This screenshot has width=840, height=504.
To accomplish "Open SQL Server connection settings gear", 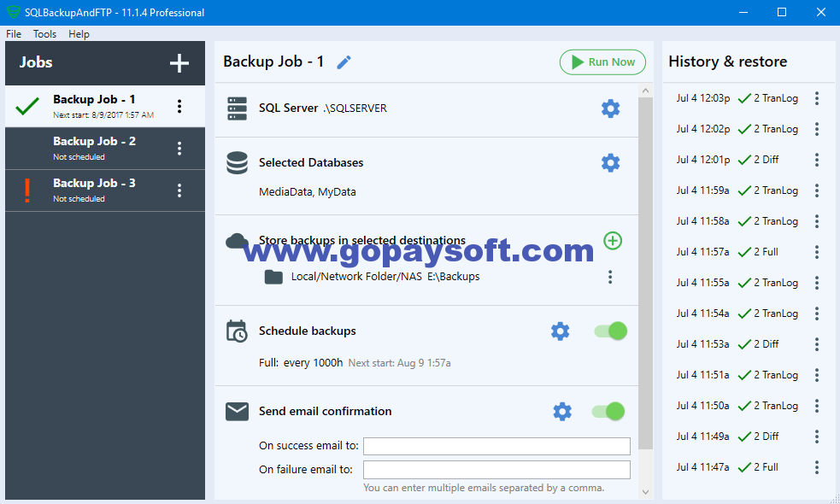I will (x=610, y=108).
